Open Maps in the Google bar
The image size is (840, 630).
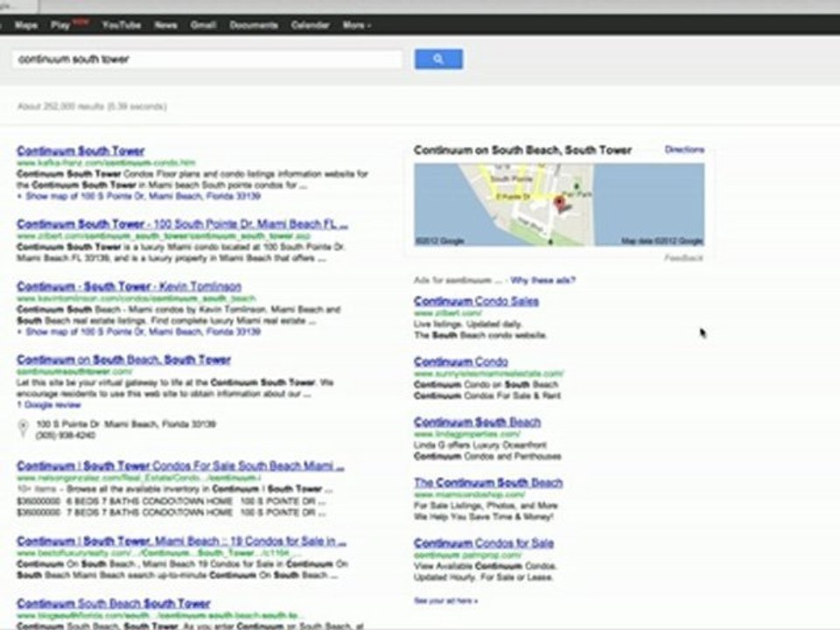point(25,25)
